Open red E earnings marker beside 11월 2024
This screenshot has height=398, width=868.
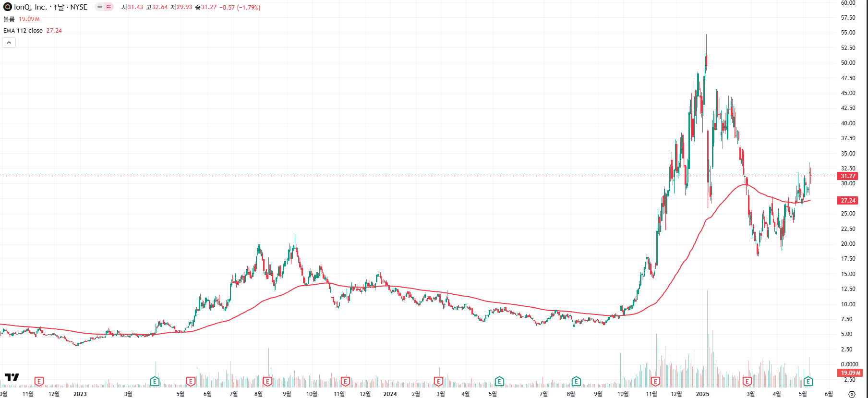(x=655, y=381)
